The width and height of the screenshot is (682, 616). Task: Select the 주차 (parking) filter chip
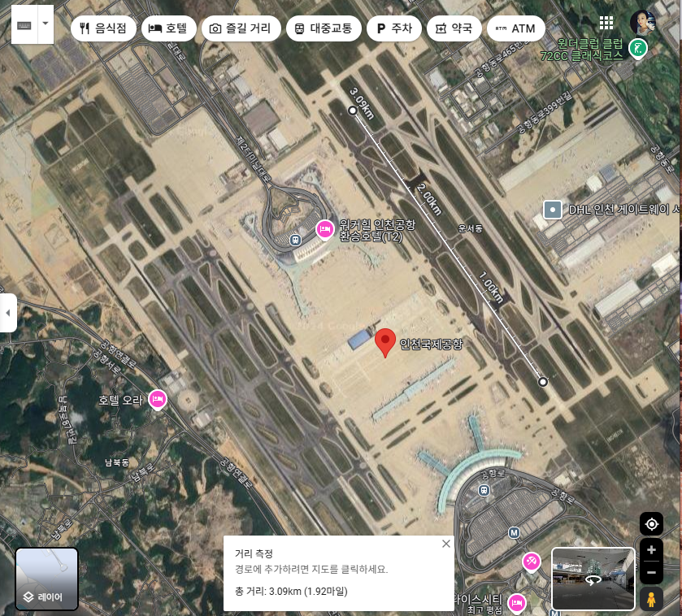coord(394,28)
